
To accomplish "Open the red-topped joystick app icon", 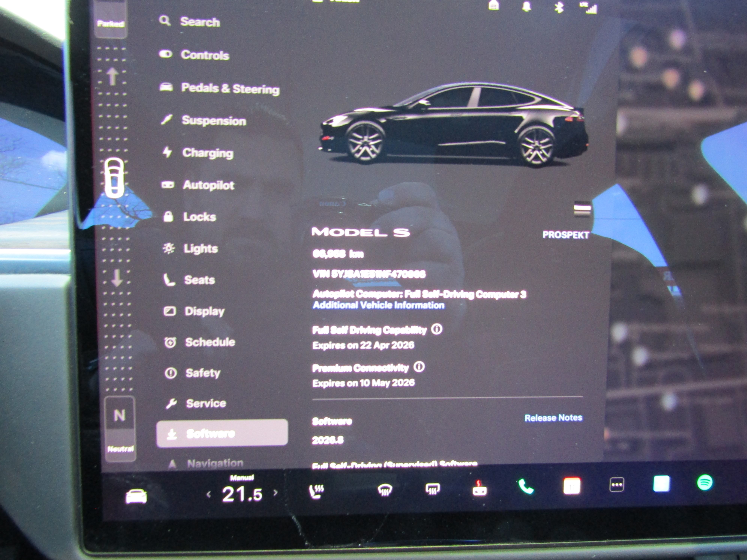I will pos(479,488).
